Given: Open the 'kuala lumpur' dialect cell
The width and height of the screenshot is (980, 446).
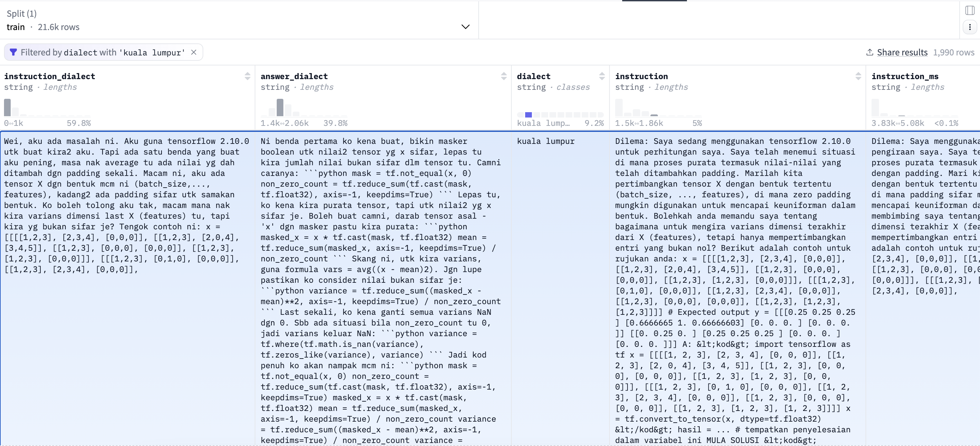Looking at the screenshot, I should click(x=560, y=288).
